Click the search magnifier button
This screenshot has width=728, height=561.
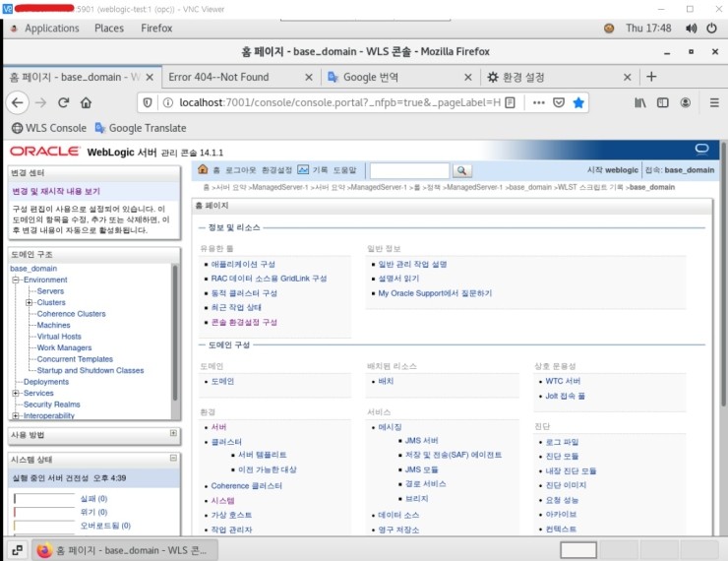[x=461, y=170]
